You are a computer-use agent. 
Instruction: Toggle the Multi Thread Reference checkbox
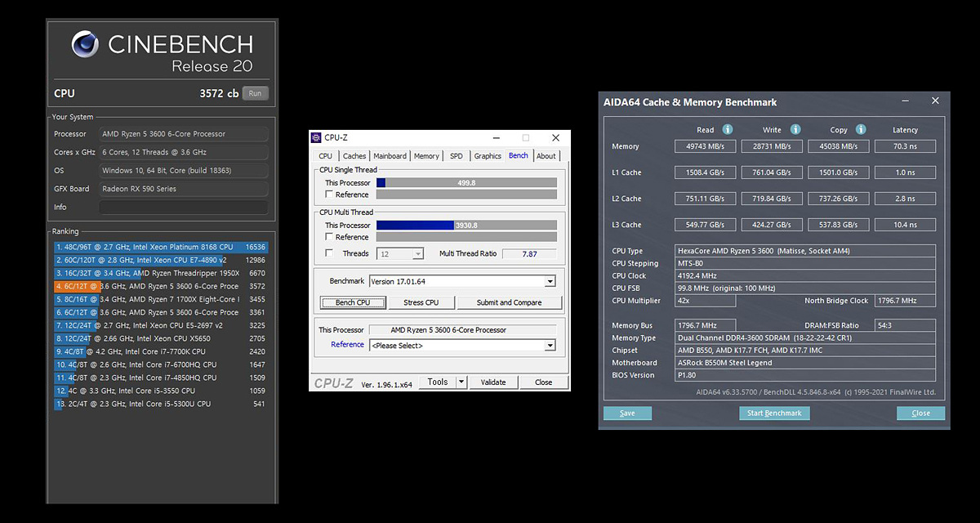click(329, 237)
